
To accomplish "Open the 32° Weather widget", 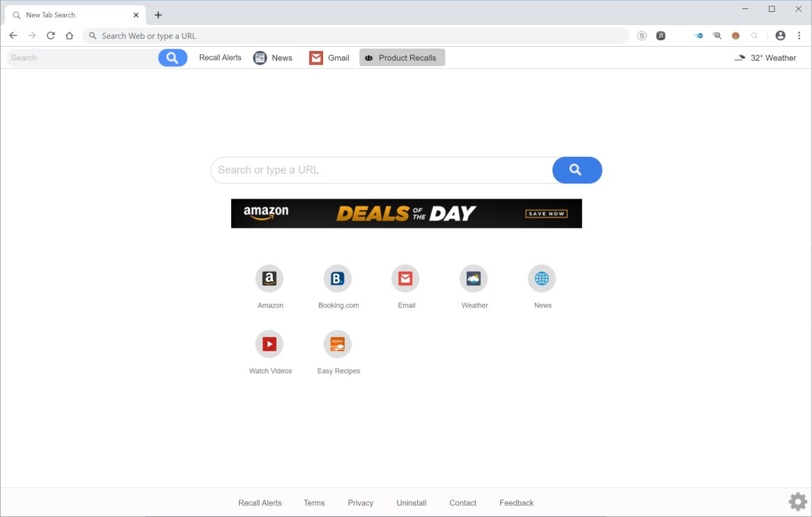I will click(x=765, y=58).
